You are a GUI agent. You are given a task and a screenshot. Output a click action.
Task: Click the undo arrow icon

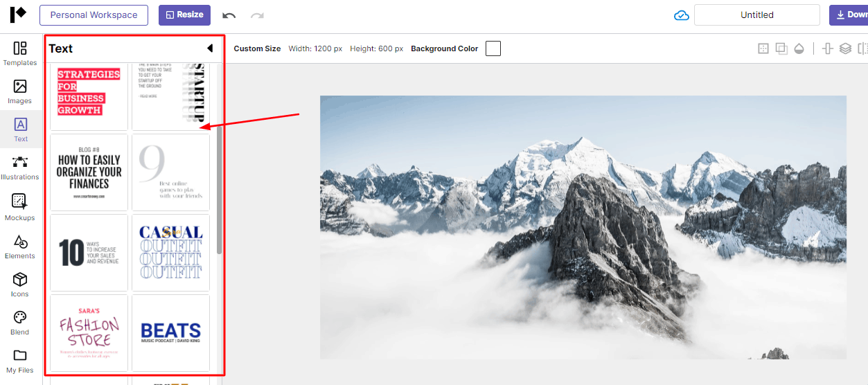point(229,15)
